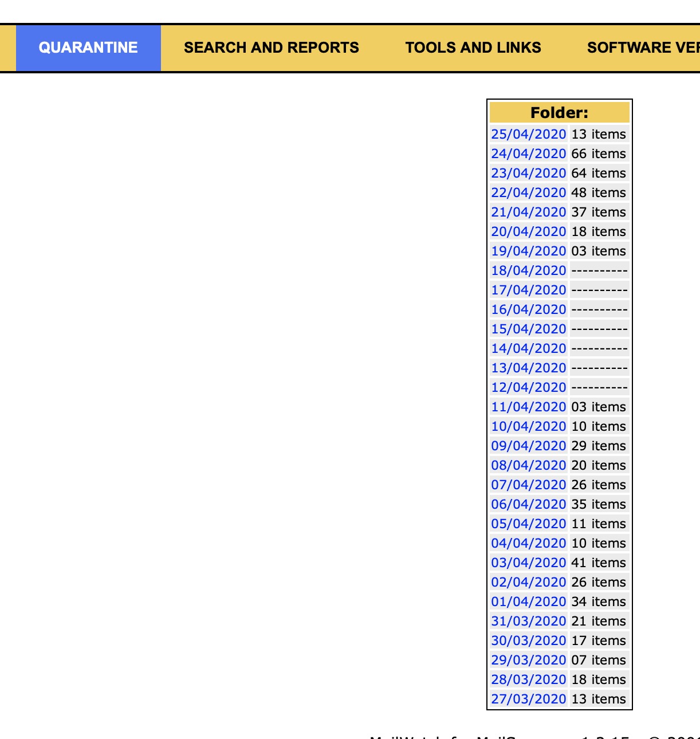Screen dimensions: 700x739
Task: Open the 01/04/2020 quarantine folder
Action: (529, 601)
